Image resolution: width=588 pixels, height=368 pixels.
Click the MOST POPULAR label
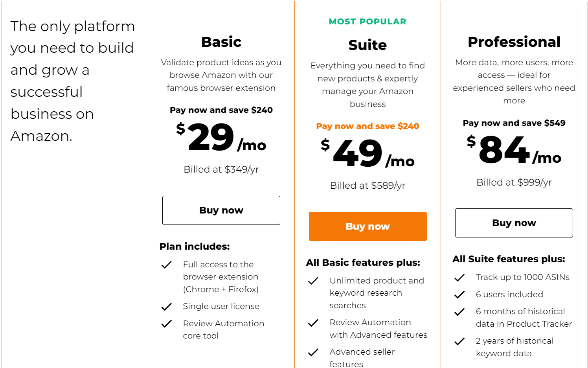pyautogui.click(x=367, y=22)
